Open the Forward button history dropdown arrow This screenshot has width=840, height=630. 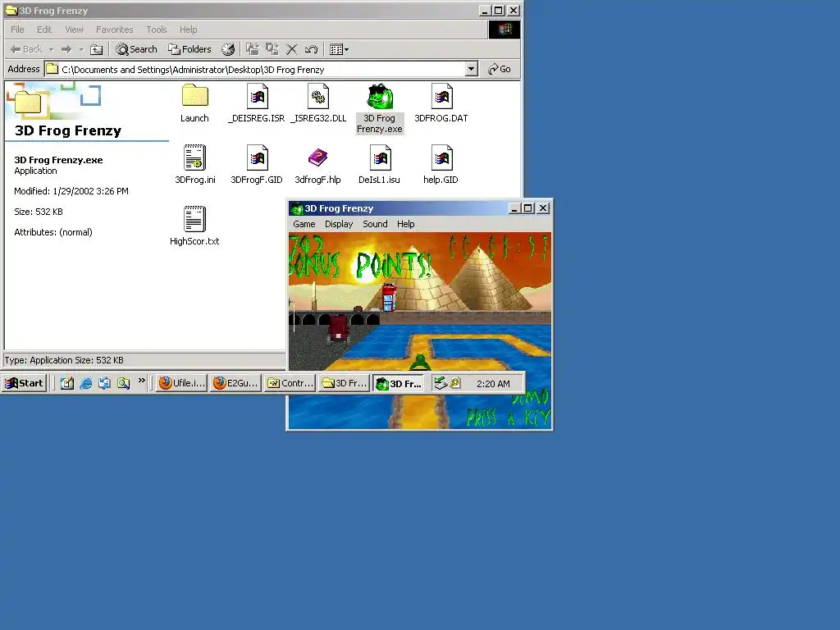pyautogui.click(x=81, y=49)
